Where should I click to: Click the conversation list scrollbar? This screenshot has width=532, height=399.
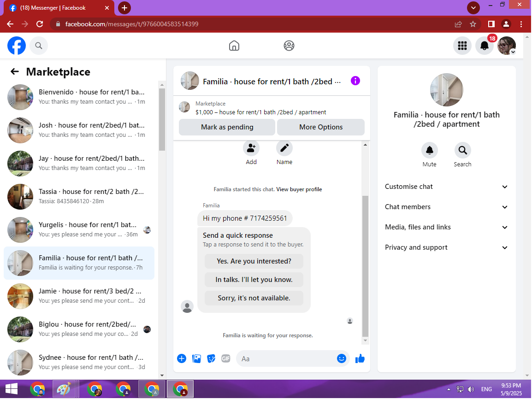(x=162, y=120)
